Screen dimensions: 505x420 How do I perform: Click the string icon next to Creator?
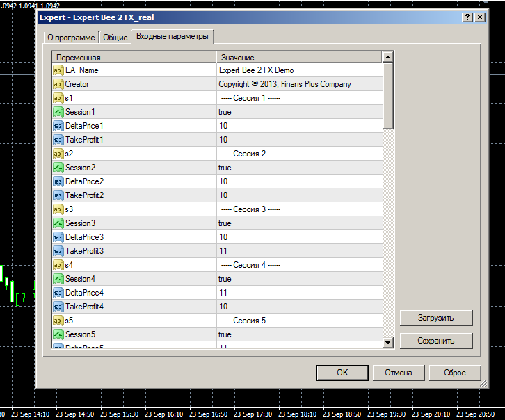click(x=58, y=84)
